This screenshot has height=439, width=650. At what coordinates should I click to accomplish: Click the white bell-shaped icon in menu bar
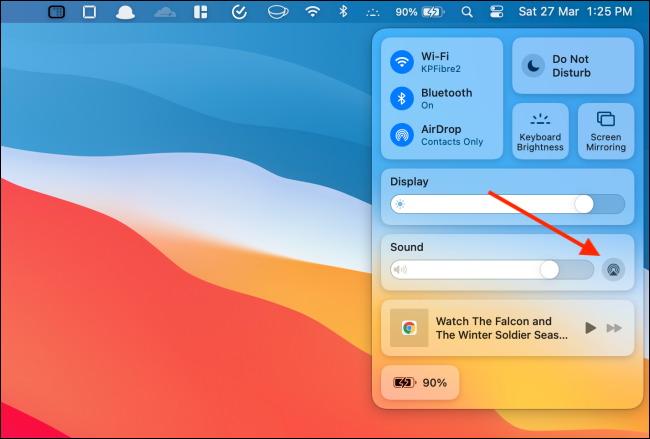(125, 12)
